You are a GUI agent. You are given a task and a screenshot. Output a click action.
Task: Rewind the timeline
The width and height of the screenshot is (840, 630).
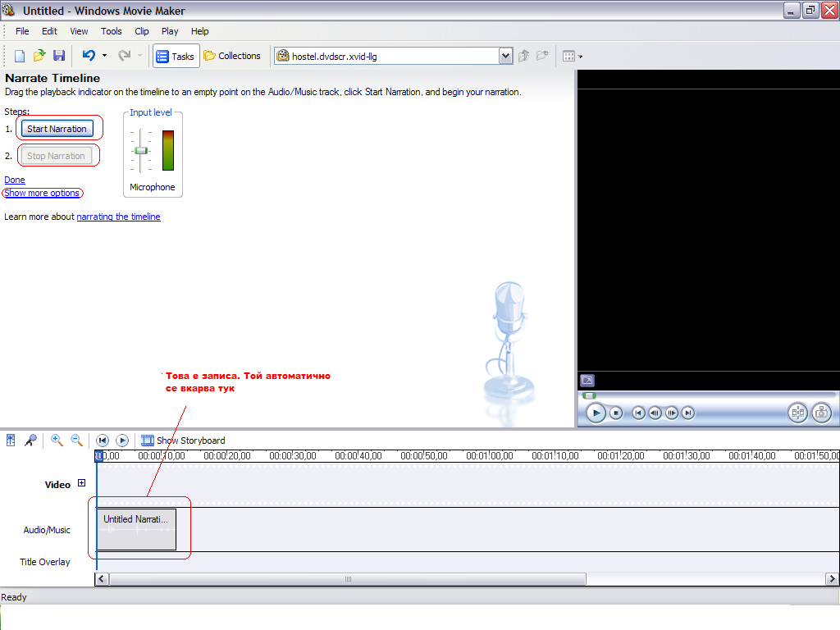[103, 441]
